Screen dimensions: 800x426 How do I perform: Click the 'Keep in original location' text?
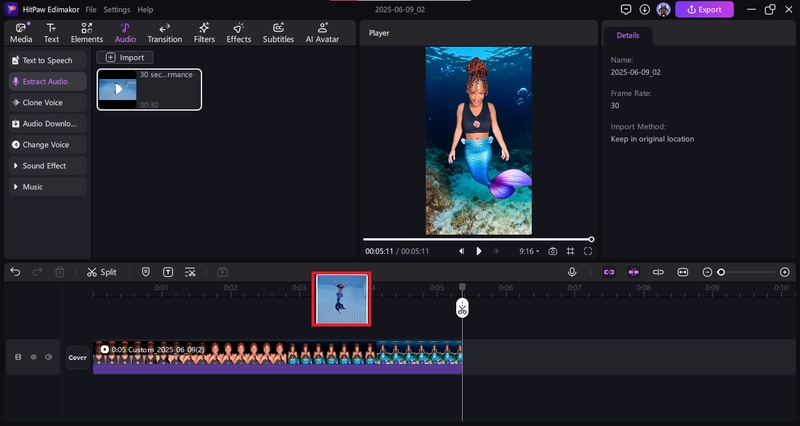click(x=652, y=139)
